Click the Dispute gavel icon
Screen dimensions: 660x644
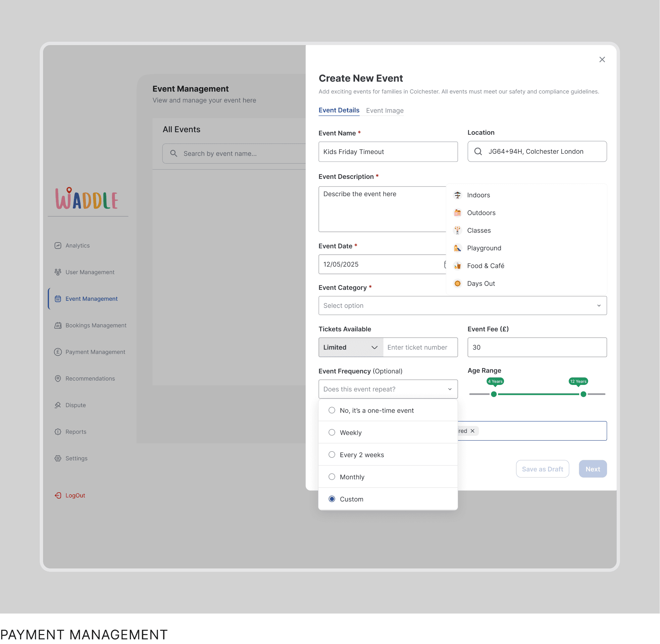[x=58, y=405]
